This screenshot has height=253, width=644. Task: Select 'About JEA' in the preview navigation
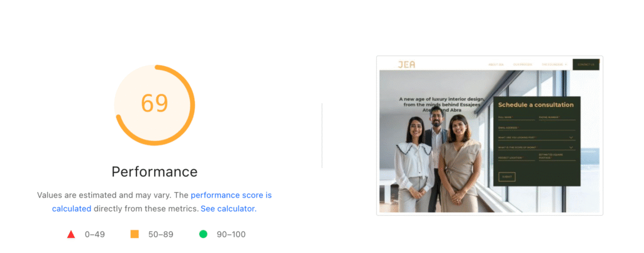(x=496, y=64)
